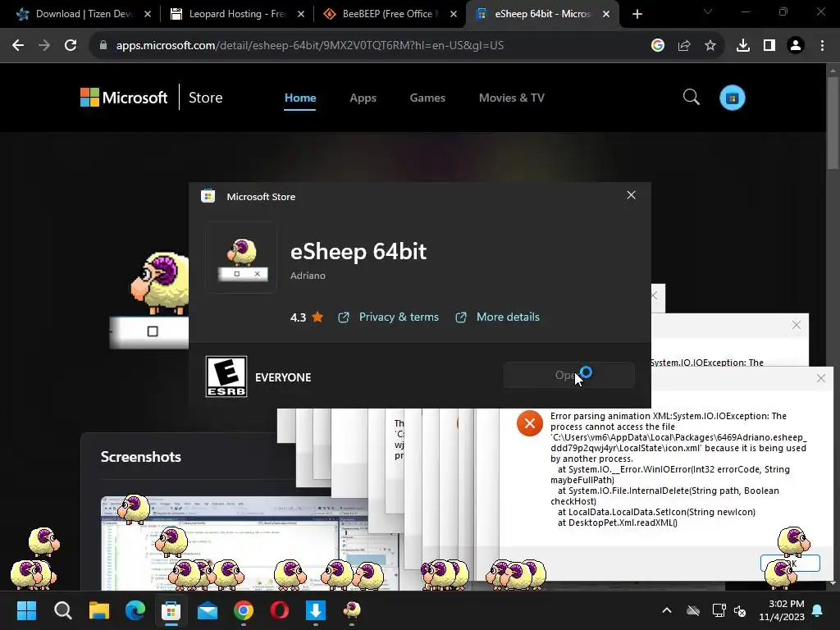Open Home in Store navigation
The width and height of the screenshot is (840, 630).
(300, 98)
